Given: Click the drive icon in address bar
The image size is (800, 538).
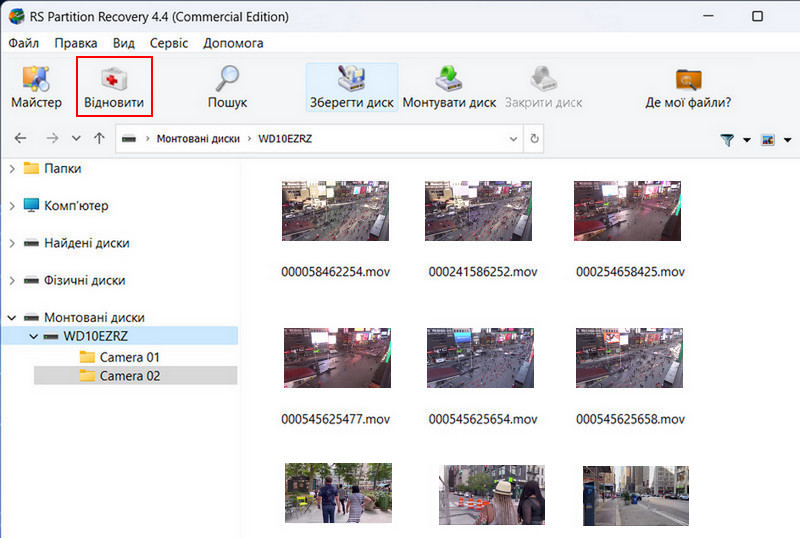Looking at the screenshot, I should 129,139.
